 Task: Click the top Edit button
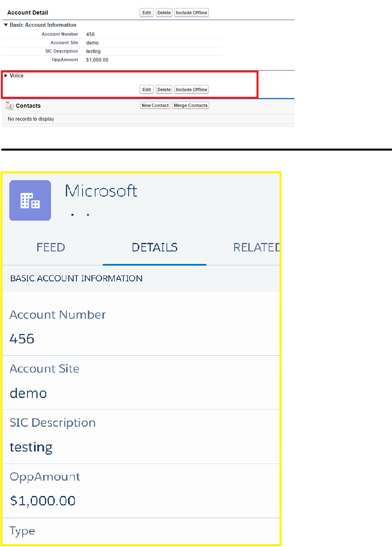click(146, 13)
